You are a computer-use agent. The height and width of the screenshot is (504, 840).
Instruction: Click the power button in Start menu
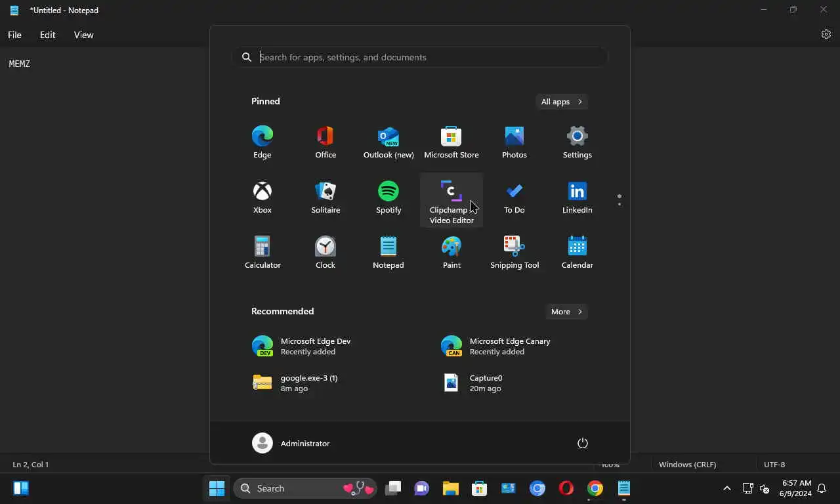coord(582,444)
